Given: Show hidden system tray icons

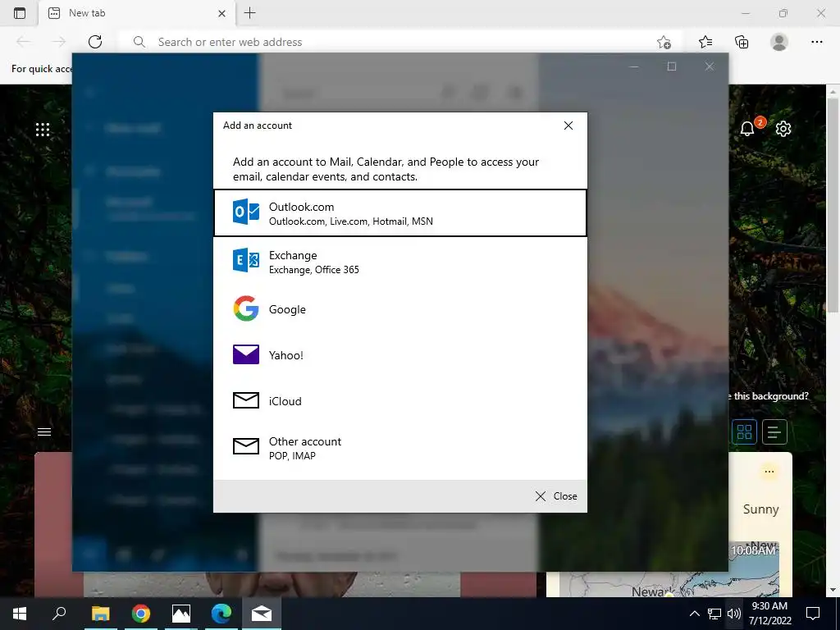Looking at the screenshot, I should (x=694, y=614).
